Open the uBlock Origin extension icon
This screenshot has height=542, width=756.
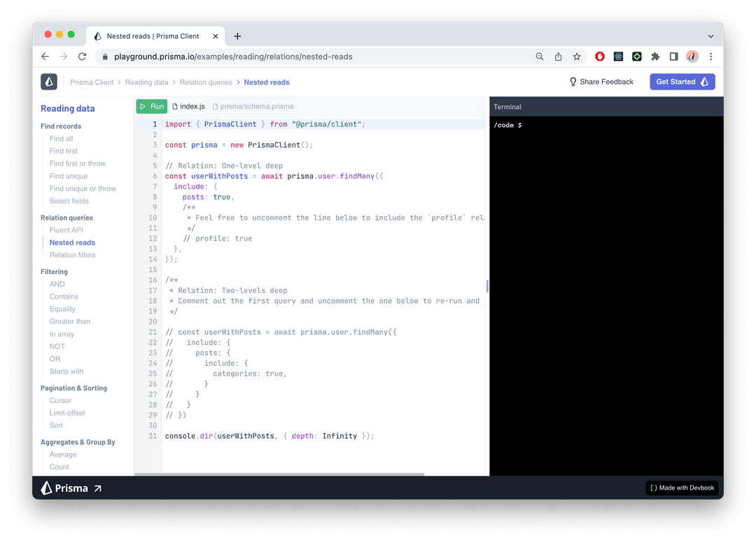(599, 57)
